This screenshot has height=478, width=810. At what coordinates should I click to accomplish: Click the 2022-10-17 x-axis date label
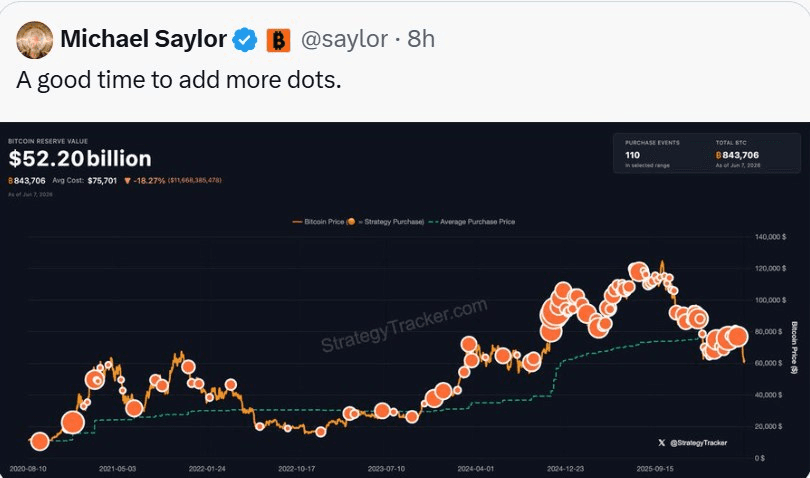(297, 469)
